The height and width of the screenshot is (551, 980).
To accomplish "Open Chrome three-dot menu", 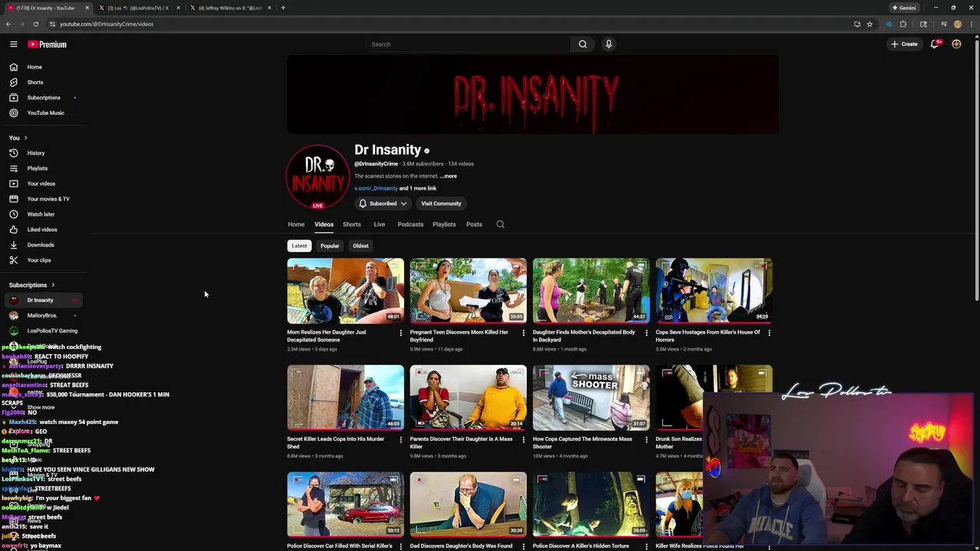I will coord(971,24).
